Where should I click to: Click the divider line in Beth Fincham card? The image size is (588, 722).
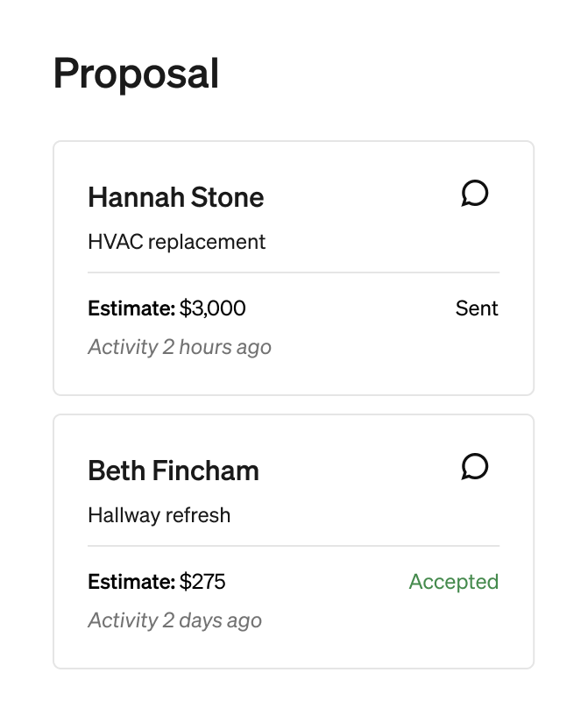click(294, 546)
